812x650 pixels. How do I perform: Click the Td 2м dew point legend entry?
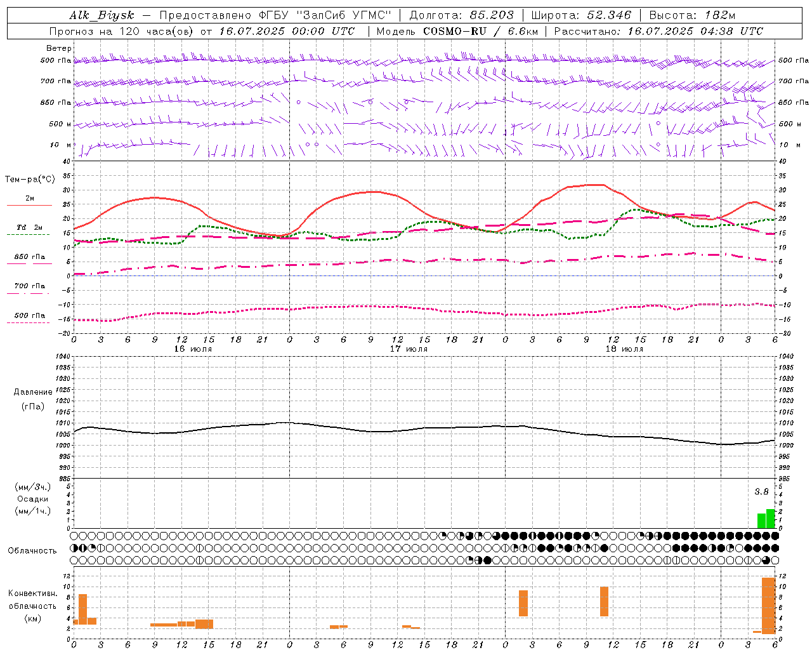29,227
